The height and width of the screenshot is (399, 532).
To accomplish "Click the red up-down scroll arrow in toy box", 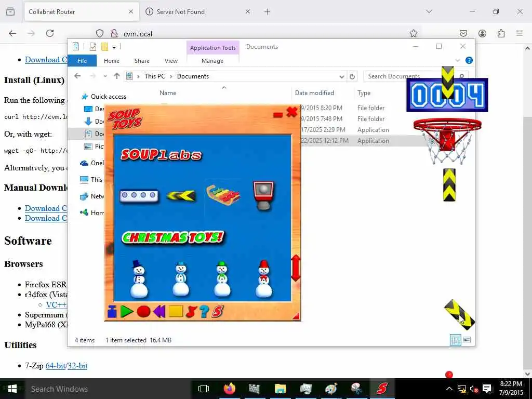I will [296, 268].
